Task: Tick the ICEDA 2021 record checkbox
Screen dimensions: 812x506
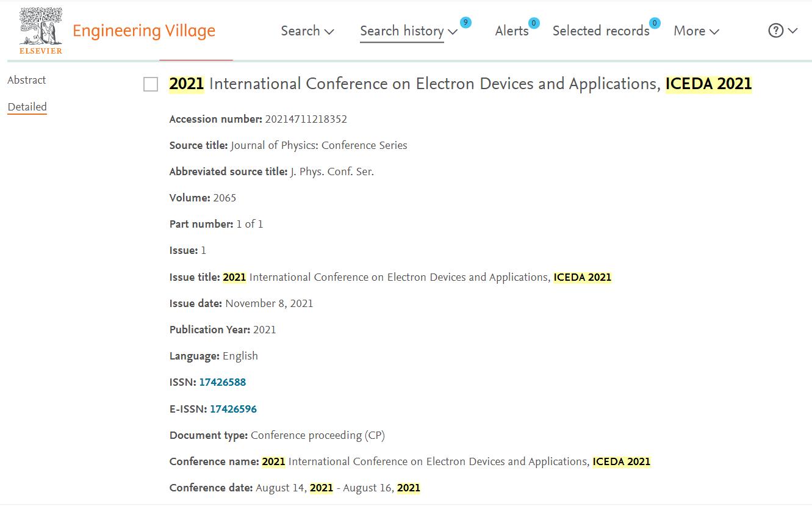Action: [x=151, y=84]
